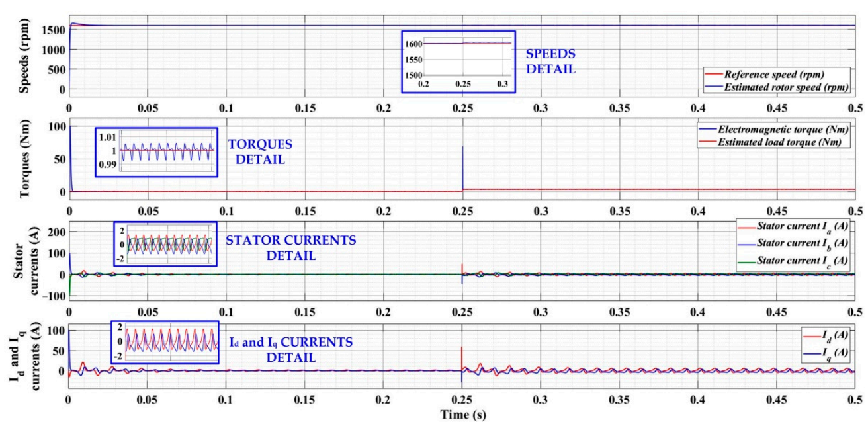Open the torques detail inset plot
Image resolution: width=868 pixels, height=426 pixels.
pos(156,152)
